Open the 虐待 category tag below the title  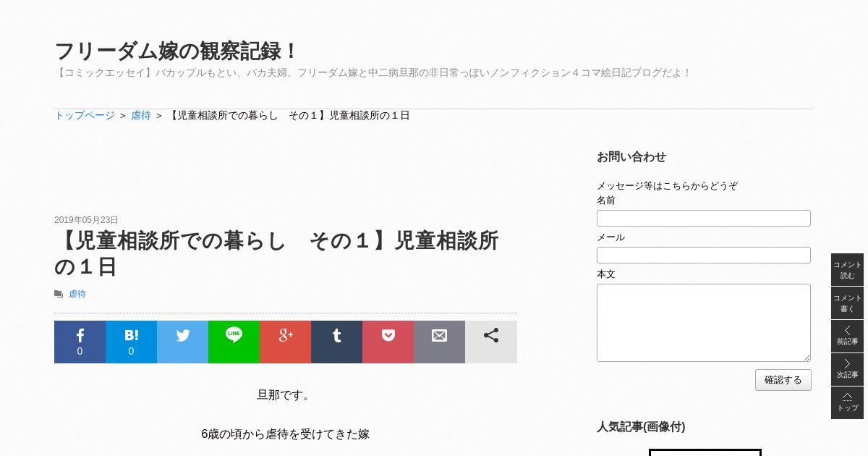coord(77,294)
